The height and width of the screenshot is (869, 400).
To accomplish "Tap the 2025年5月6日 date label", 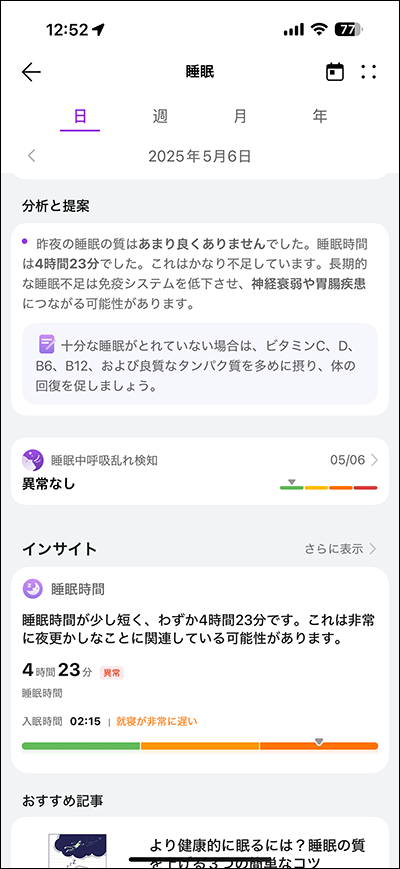I will tap(200, 156).
